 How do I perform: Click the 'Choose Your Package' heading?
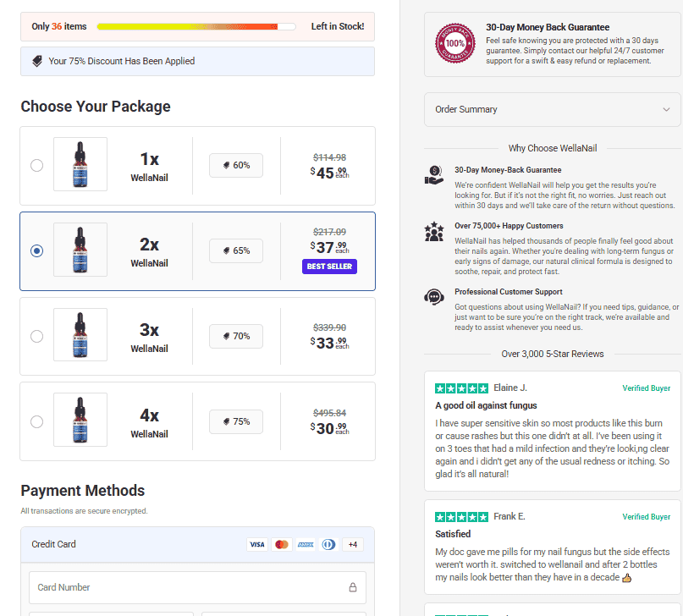[x=96, y=107]
